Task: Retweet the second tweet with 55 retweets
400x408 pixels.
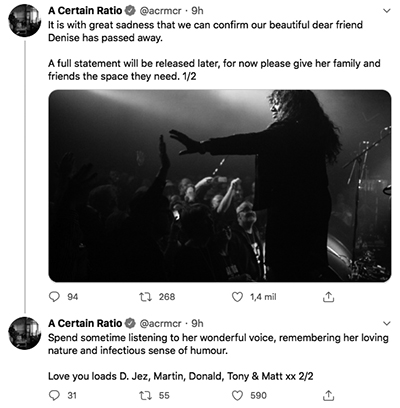Action: click(146, 395)
